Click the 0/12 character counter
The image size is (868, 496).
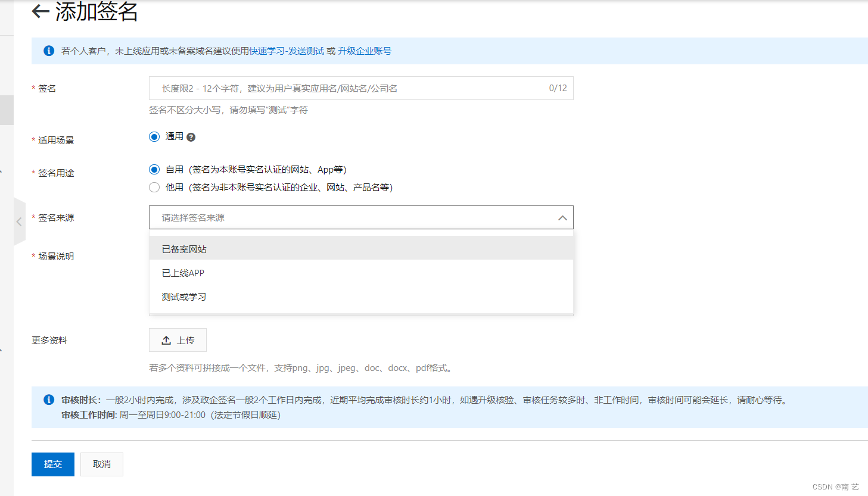[558, 88]
